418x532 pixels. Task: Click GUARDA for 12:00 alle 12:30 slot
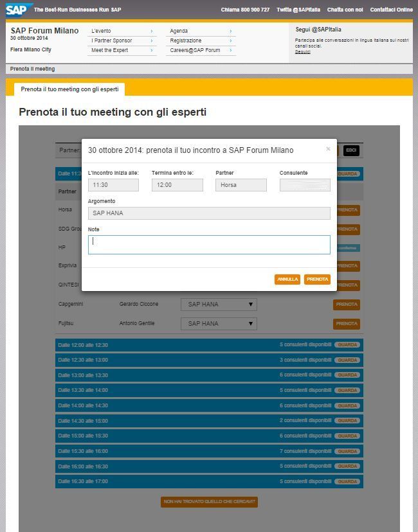click(347, 345)
